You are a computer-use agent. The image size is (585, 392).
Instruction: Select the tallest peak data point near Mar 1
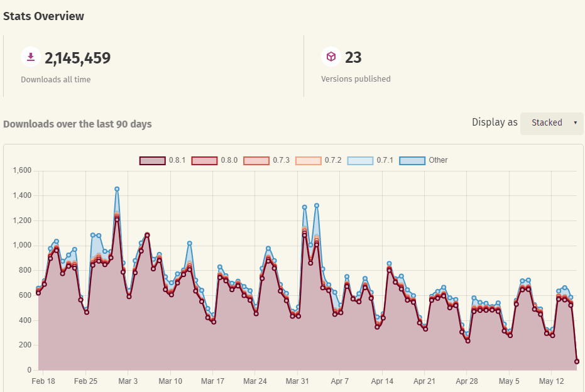click(x=117, y=189)
